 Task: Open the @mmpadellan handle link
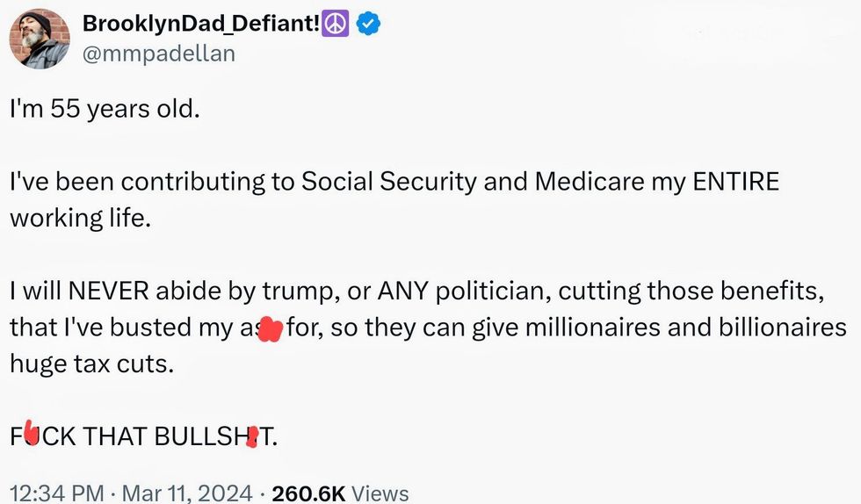coord(158,54)
